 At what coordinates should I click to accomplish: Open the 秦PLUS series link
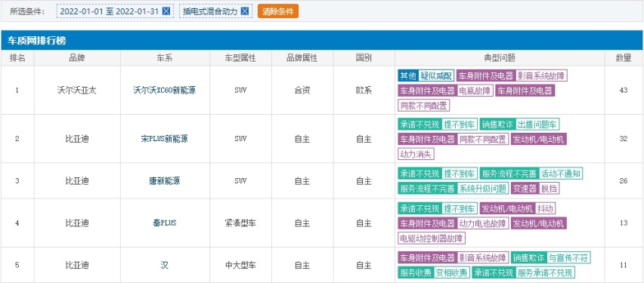pyautogui.click(x=165, y=223)
